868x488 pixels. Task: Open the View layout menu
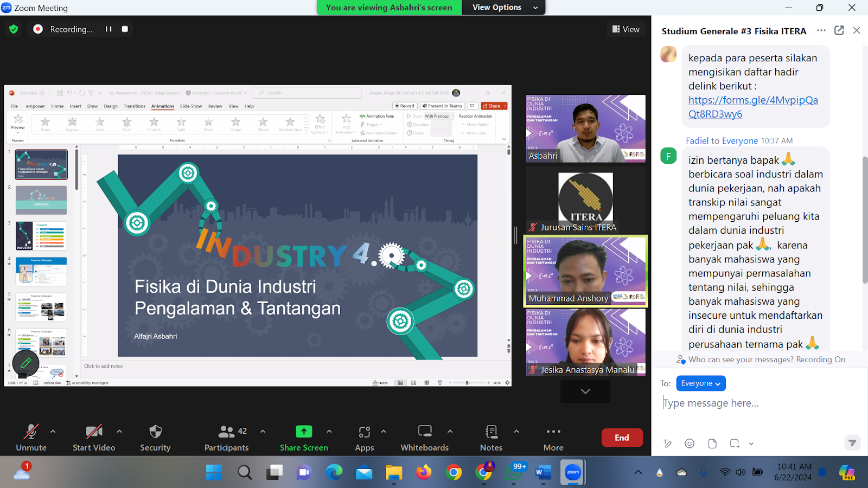(626, 29)
